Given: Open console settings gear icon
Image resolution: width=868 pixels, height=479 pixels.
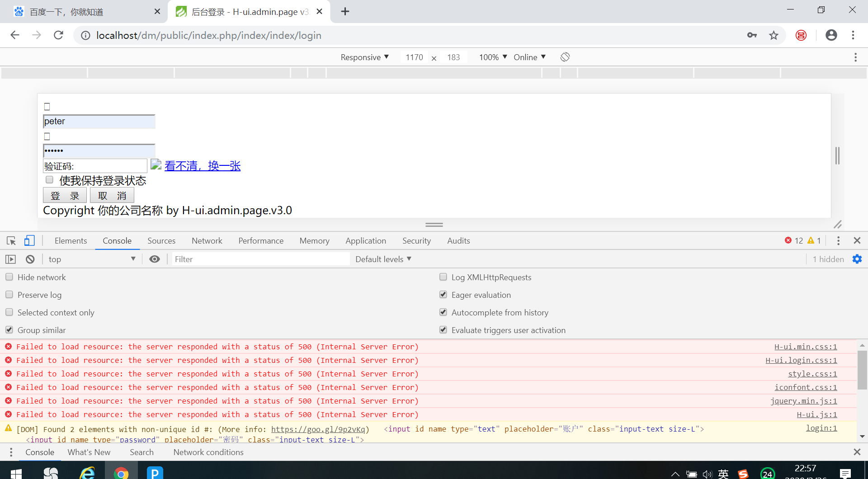Looking at the screenshot, I should pyautogui.click(x=857, y=259).
